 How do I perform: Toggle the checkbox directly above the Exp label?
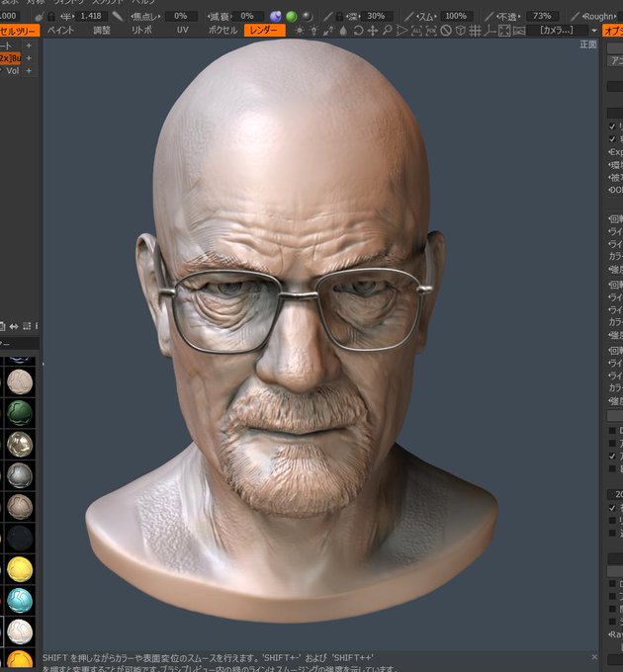pyautogui.click(x=612, y=139)
